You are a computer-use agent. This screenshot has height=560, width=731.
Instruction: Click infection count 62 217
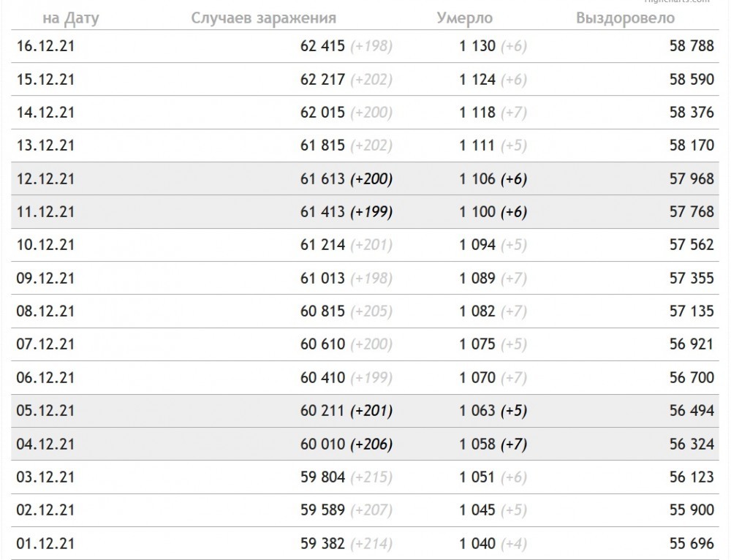click(322, 79)
